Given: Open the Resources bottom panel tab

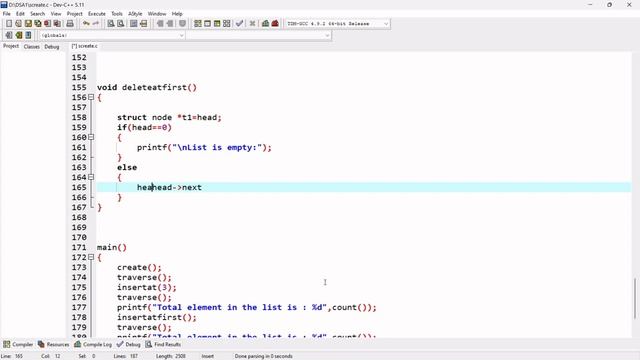Looking at the screenshot, I should (x=53, y=344).
